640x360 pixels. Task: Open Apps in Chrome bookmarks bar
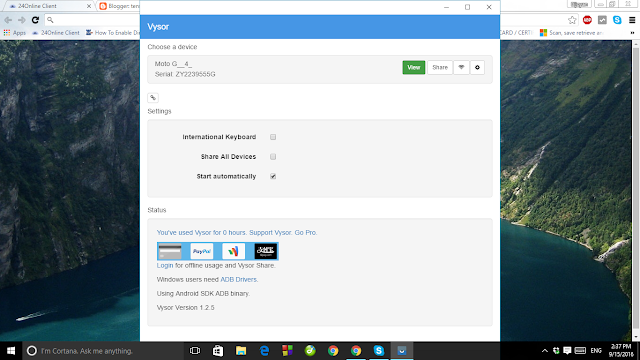[15, 33]
